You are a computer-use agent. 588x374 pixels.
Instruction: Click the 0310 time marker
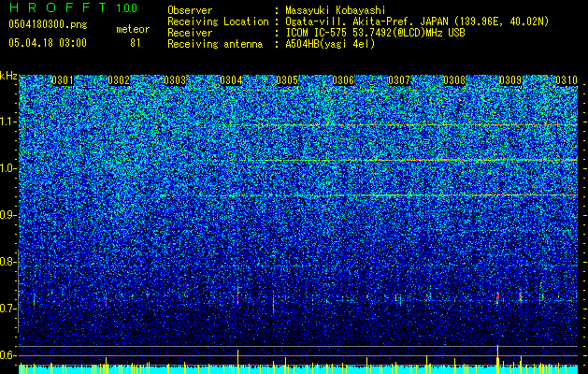(566, 80)
